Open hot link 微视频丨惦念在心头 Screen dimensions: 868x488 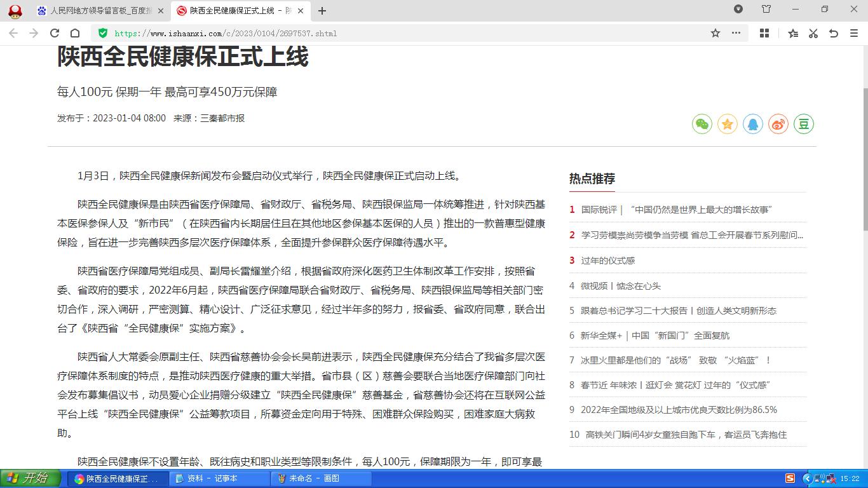click(x=620, y=286)
